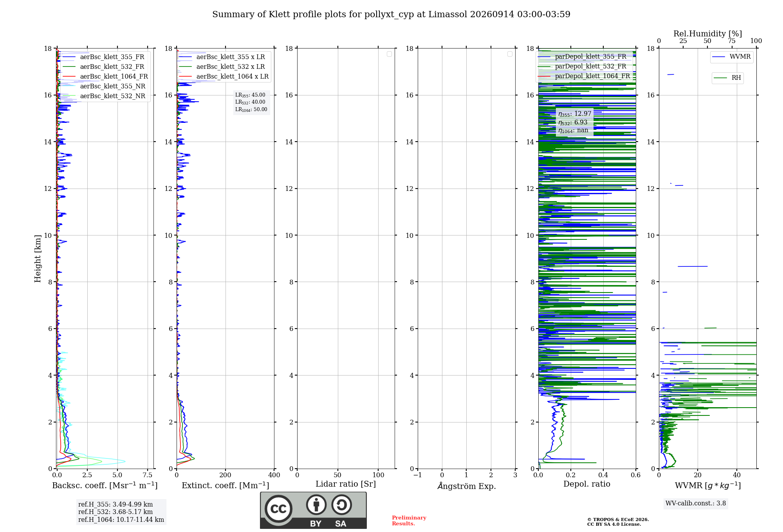This screenshot has width=783, height=532.
Task: Click the LR532: 40.00 annotation
Action: pyautogui.click(x=250, y=102)
